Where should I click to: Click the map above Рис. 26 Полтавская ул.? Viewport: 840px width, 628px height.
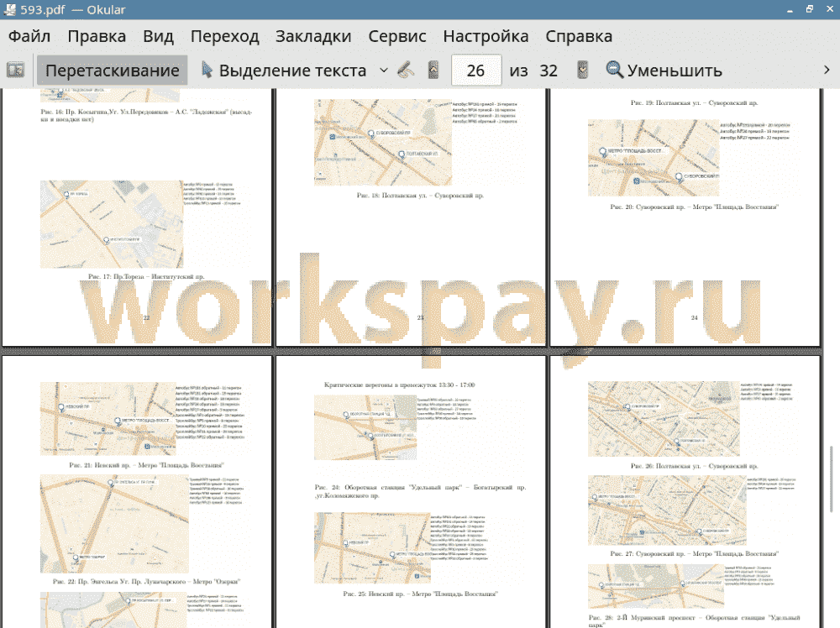click(x=664, y=419)
